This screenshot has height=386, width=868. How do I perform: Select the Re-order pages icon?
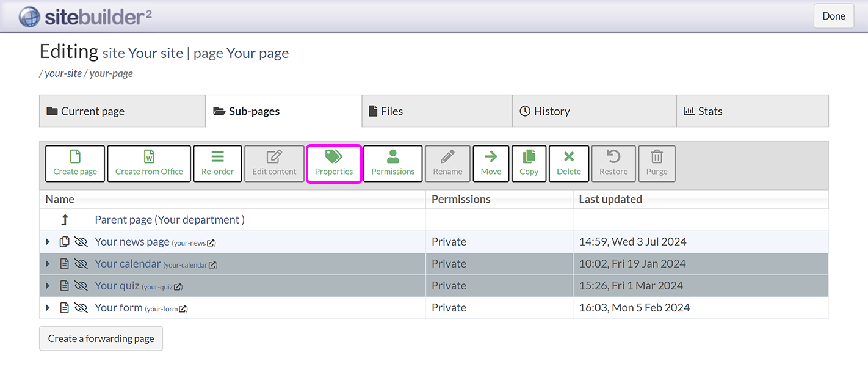(x=217, y=164)
